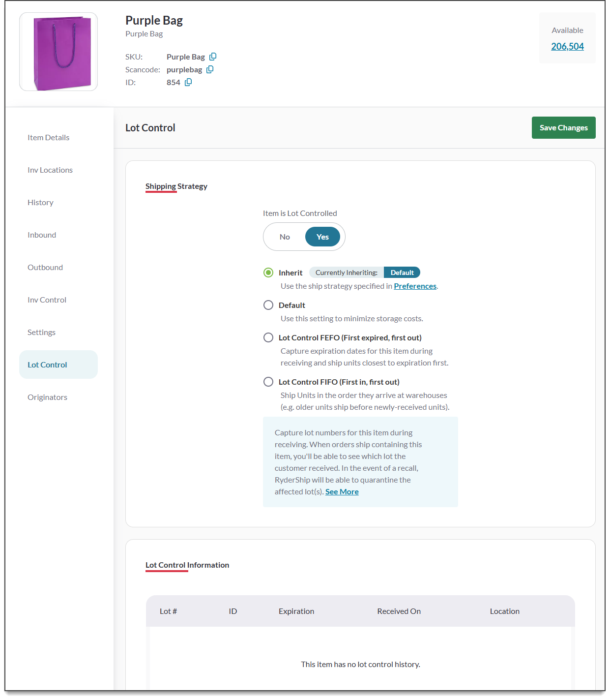
Task: Open the Inbound section
Action: [42, 235]
